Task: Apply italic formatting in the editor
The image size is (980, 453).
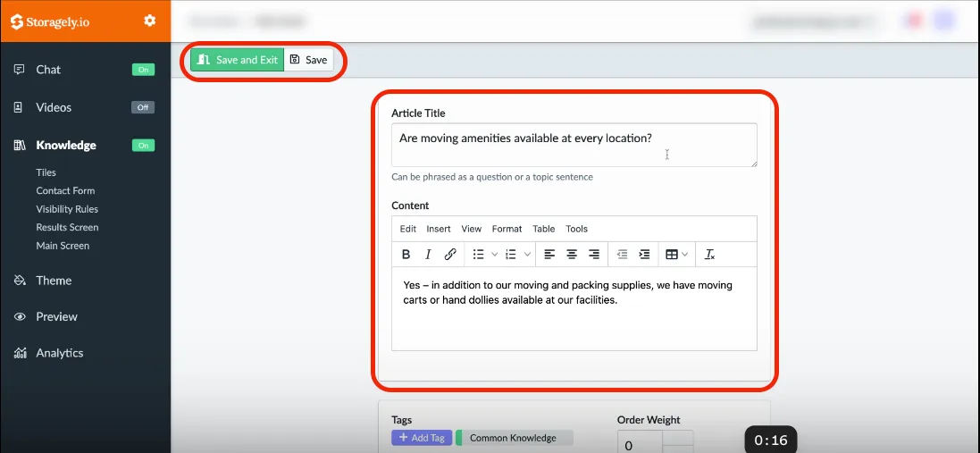Action: pyautogui.click(x=428, y=255)
